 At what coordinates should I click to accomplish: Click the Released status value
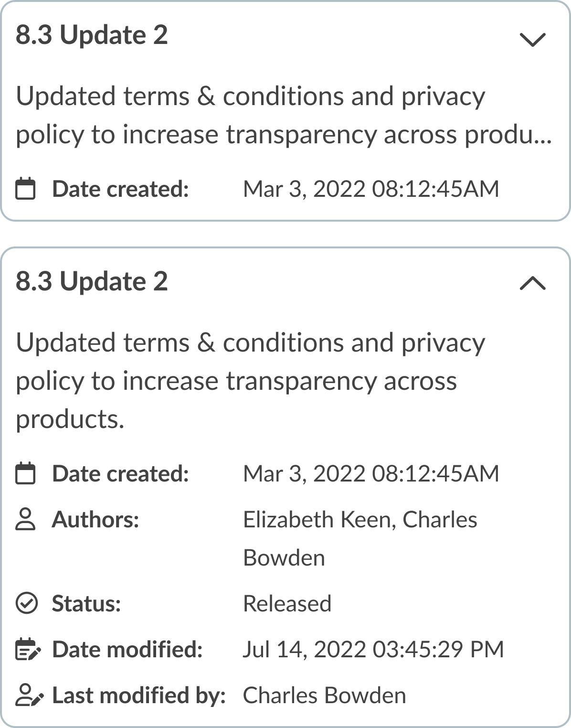pos(287,603)
